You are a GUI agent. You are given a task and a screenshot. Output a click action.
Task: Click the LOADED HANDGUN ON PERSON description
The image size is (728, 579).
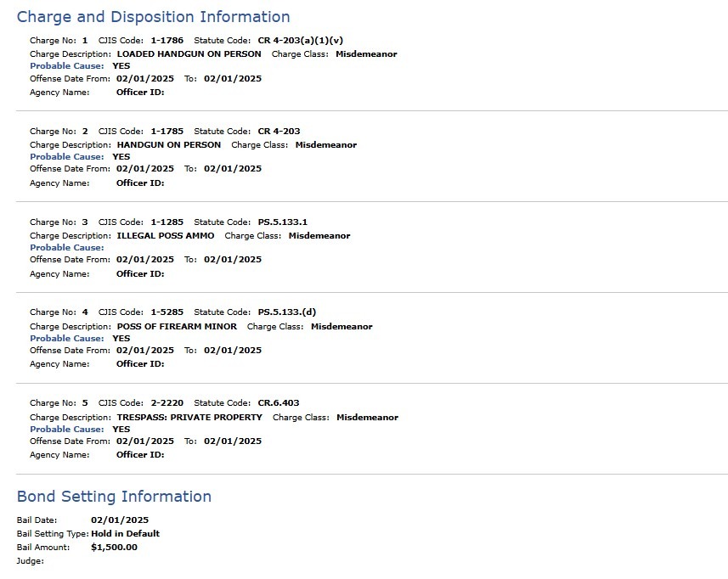(x=189, y=54)
